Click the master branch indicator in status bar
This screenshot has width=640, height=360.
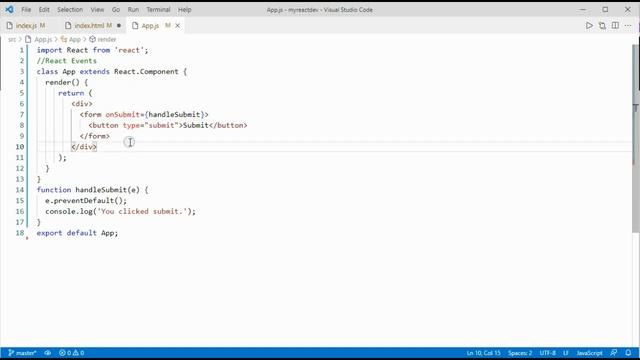(22, 353)
